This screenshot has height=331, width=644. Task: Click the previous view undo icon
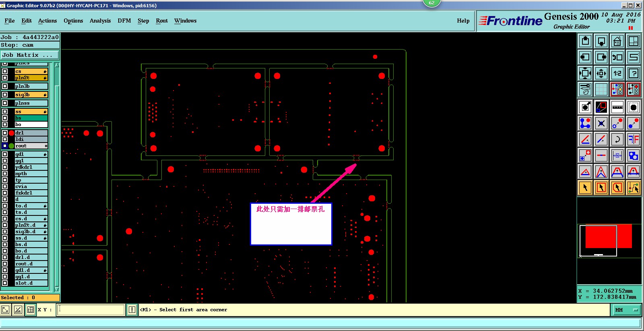click(617, 57)
